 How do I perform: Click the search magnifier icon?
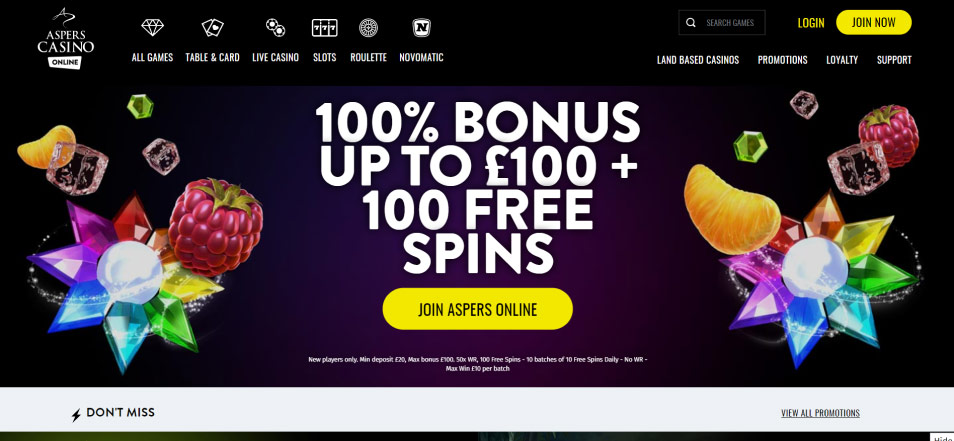691,23
